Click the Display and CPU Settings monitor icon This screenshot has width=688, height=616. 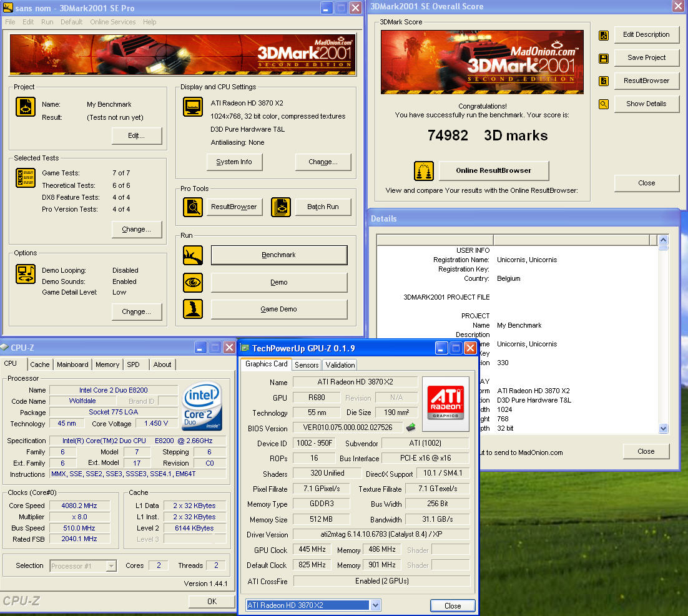[x=193, y=107]
